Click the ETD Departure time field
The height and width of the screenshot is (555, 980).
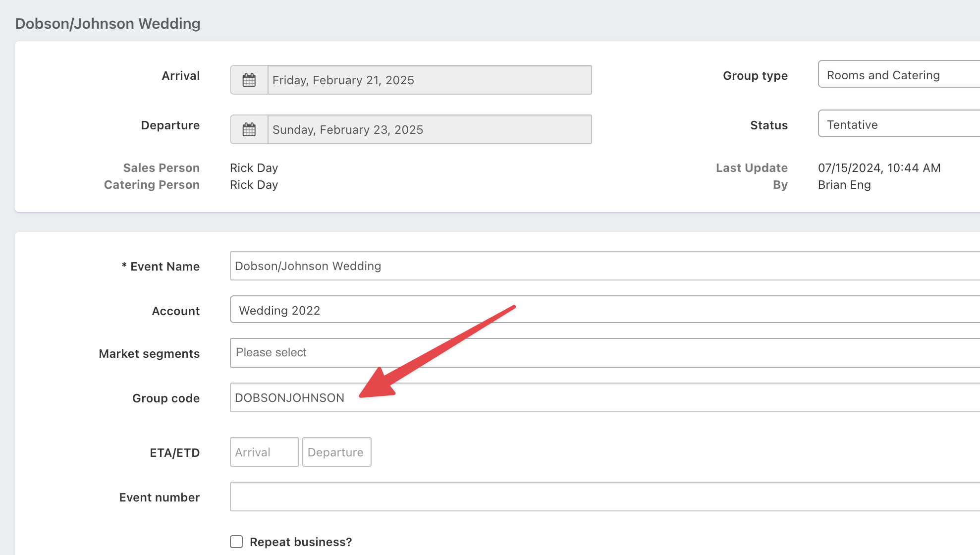coord(336,452)
